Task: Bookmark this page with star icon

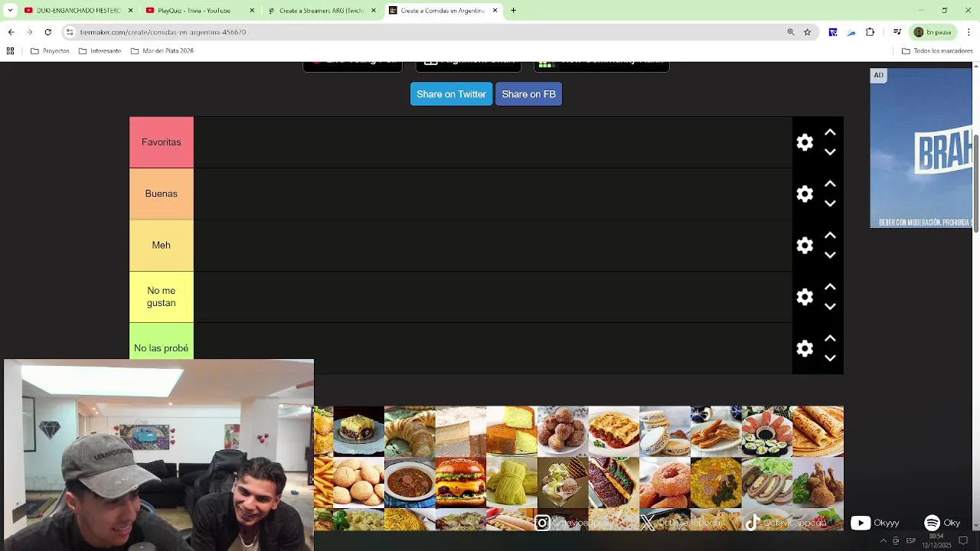Action: [807, 32]
